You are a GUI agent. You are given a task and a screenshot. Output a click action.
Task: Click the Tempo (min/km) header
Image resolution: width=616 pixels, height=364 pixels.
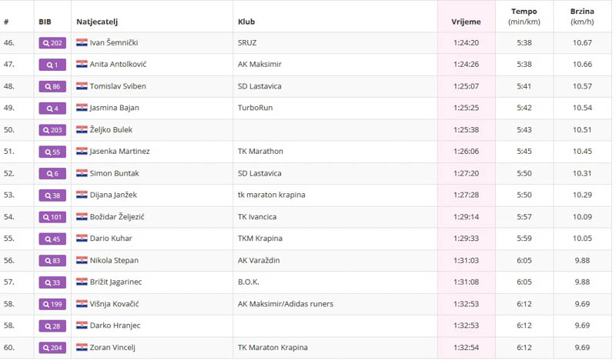(524, 16)
